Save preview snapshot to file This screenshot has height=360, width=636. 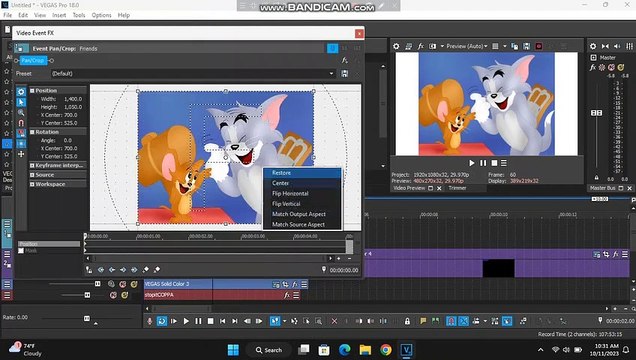(x=526, y=46)
